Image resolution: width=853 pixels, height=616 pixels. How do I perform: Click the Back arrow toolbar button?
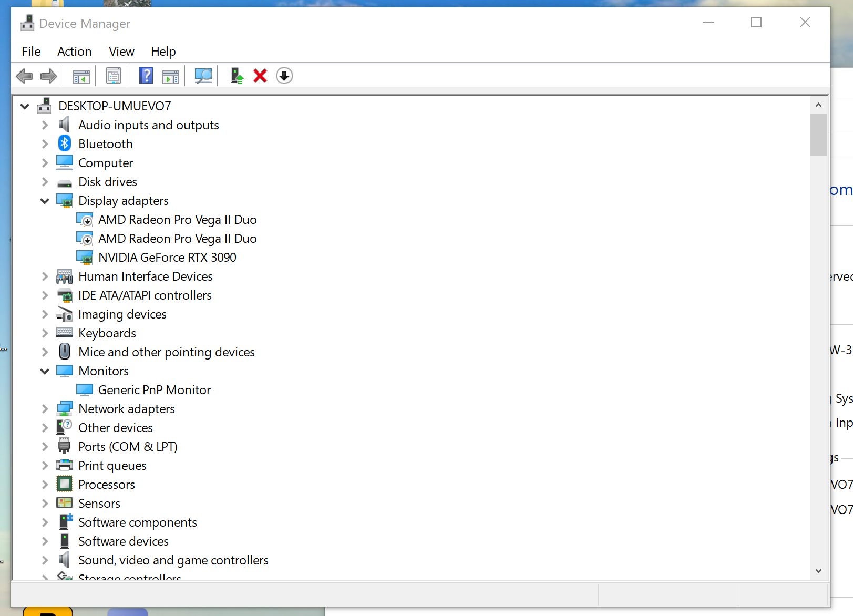point(25,76)
